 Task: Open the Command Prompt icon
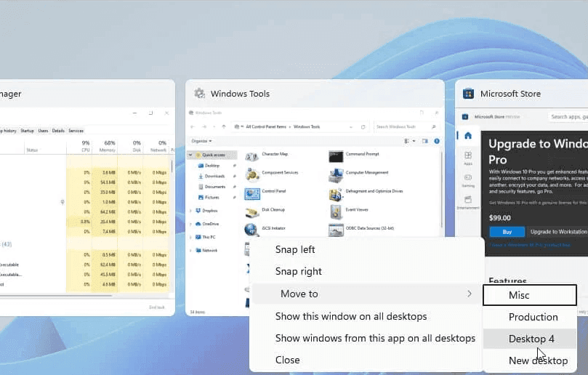tap(336, 156)
